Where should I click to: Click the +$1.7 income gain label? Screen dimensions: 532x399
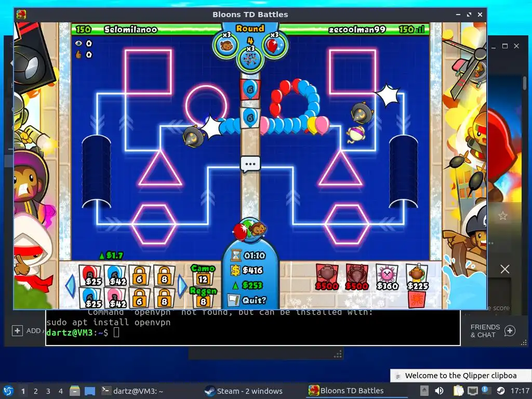pyautogui.click(x=111, y=255)
